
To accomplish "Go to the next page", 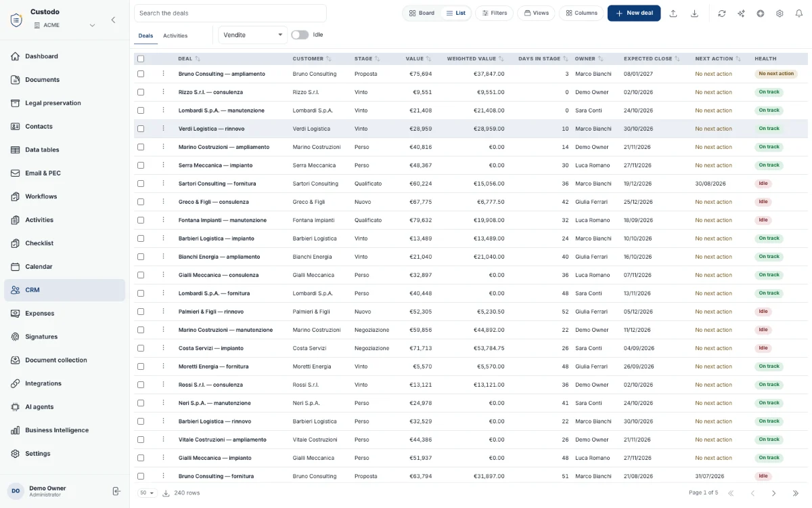I will coord(774,493).
